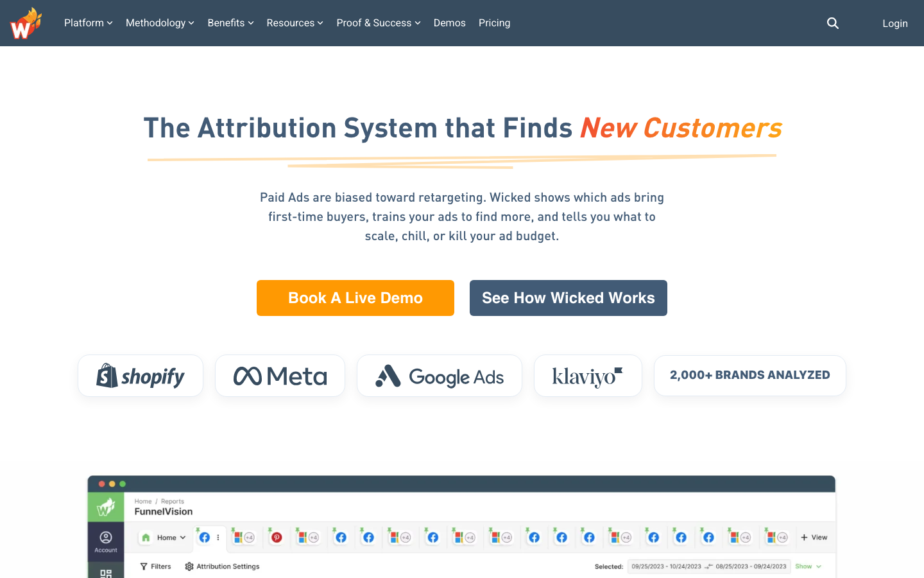Click the New Customers headline text
Image resolution: width=924 pixels, height=578 pixels.
coord(681,128)
